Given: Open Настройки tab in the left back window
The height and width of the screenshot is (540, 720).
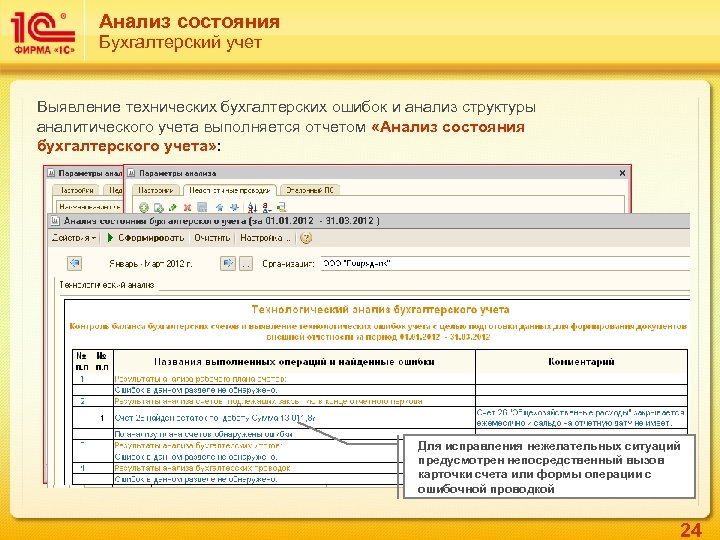Looking at the screenshot, I should (76, 190).
